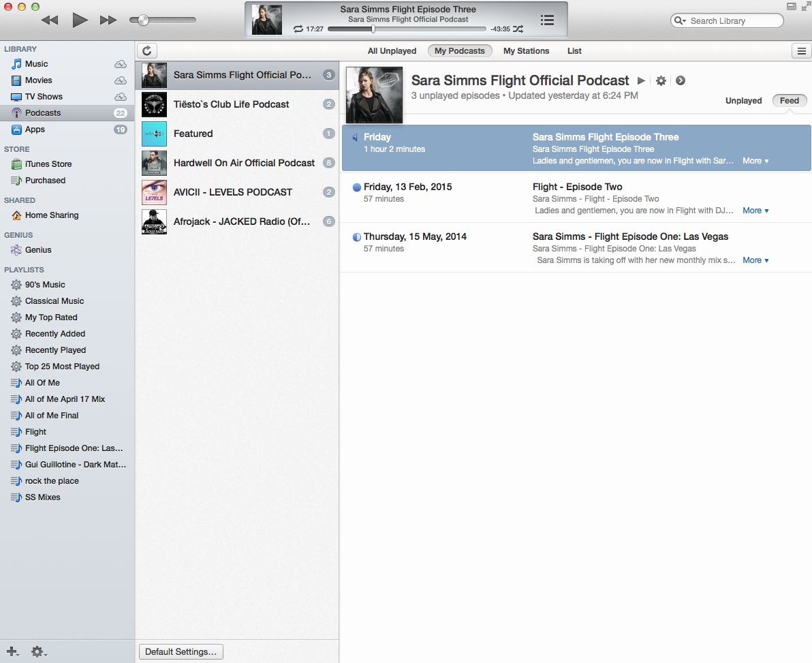Image resolution: width=812 pixels, height=663 pixels.
Task: Play the Sara Simms podcast via header triangle
Action: (641, 80)
